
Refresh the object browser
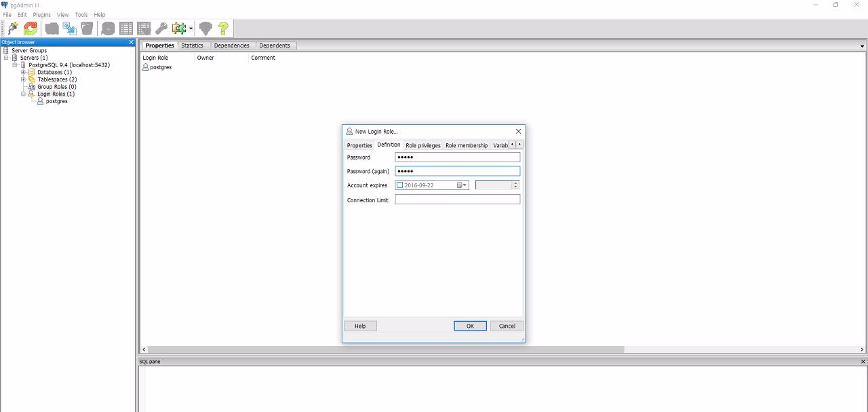click(x=30, y=29)
